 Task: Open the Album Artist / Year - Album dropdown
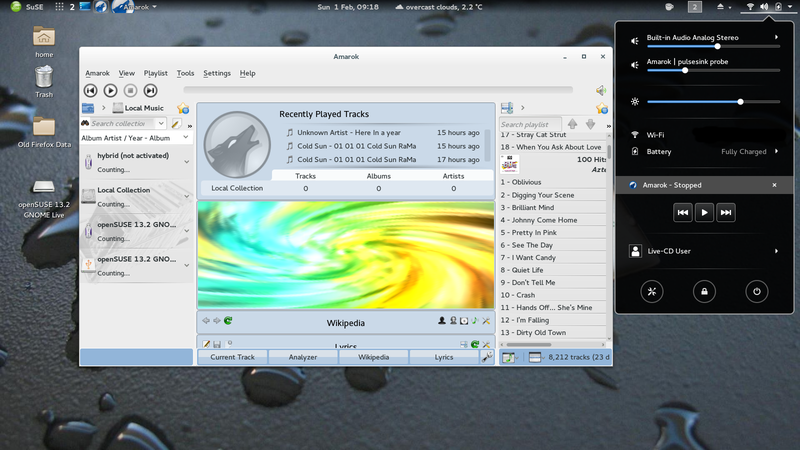[136, 138]
